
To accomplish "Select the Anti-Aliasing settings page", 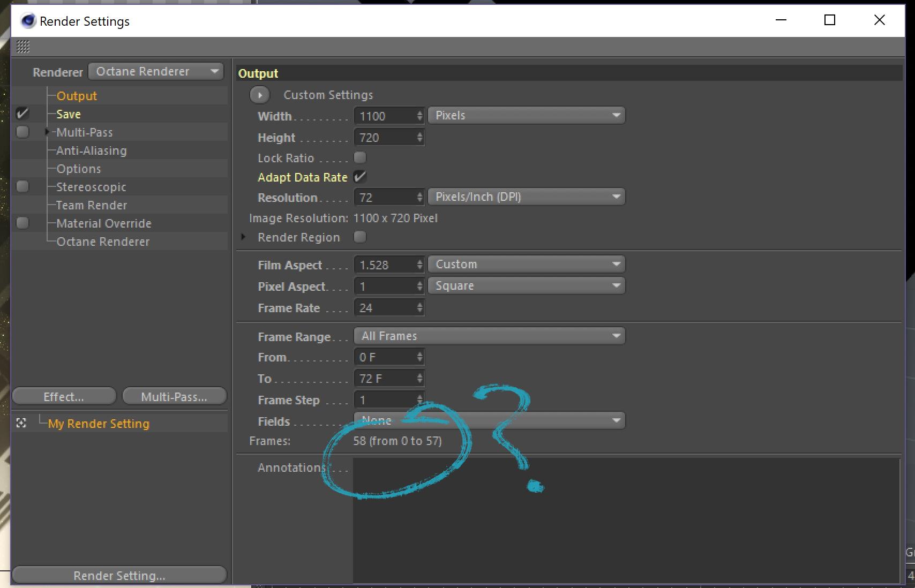I will pyautogui.click(x=91, y=150).
